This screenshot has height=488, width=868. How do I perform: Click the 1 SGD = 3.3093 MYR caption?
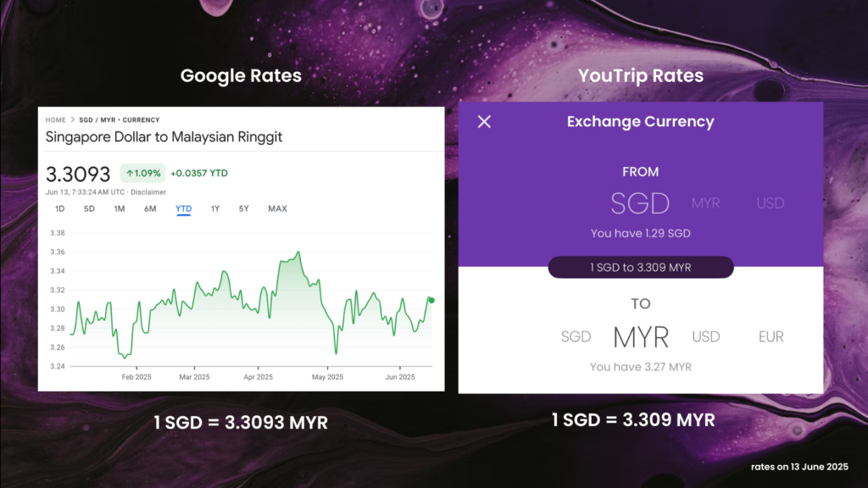click(241, 423)
